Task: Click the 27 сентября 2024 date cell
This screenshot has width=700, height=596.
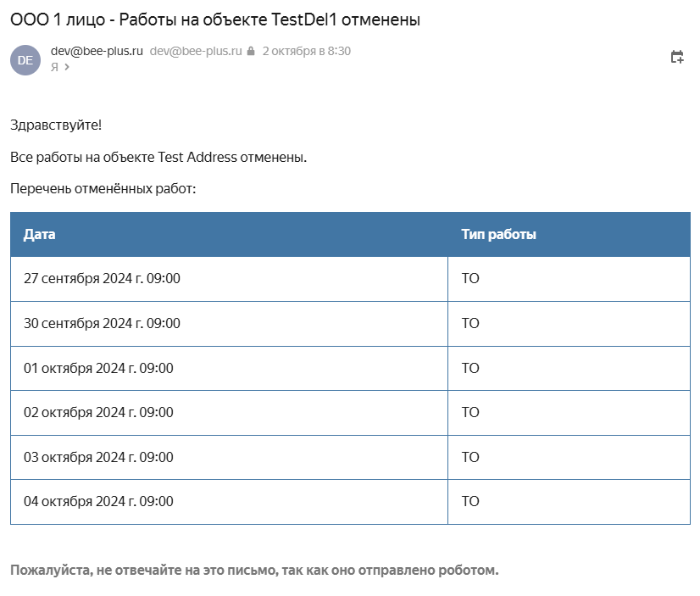Action: [x=102, y=278]
